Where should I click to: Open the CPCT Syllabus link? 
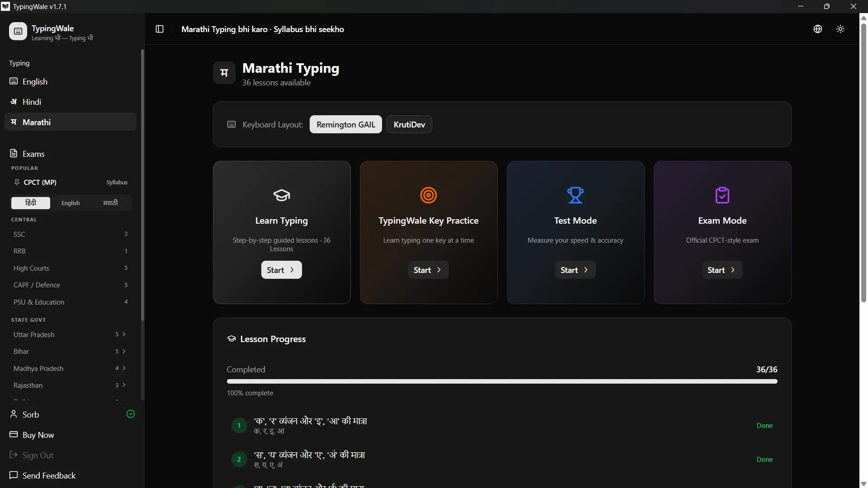pos(117,182)
